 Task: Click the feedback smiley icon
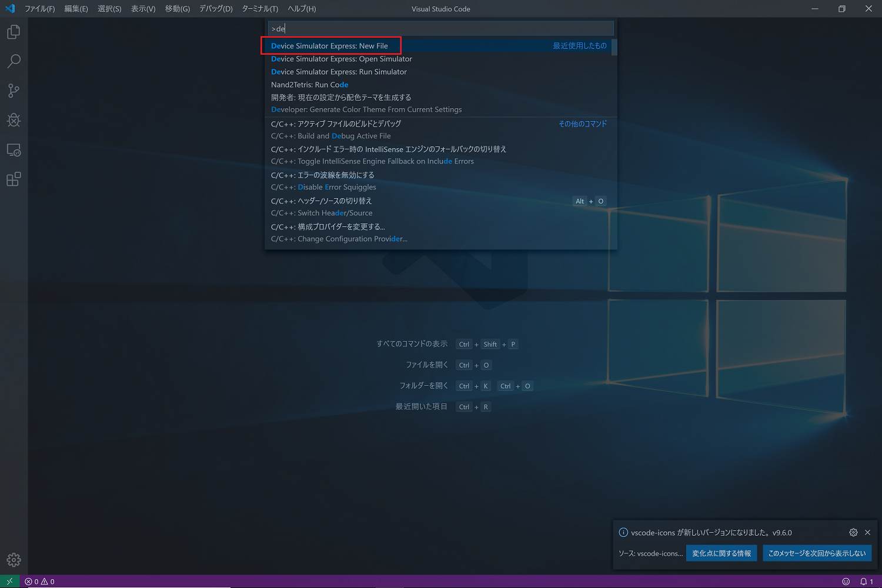[x=846, y=582]
